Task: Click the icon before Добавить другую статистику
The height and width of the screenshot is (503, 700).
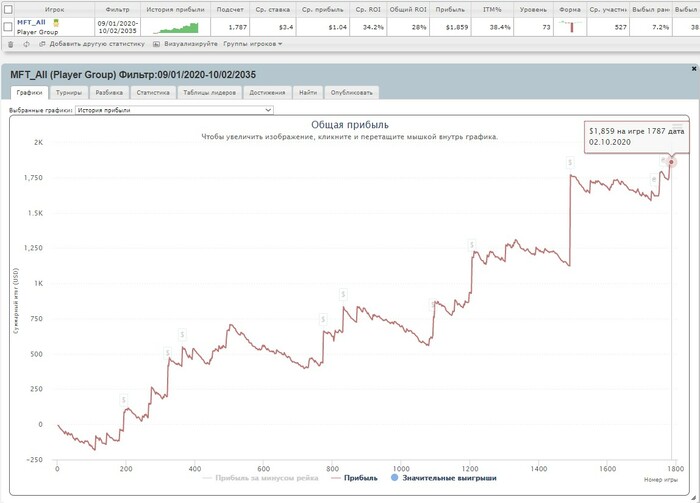Action: (42, 44)
